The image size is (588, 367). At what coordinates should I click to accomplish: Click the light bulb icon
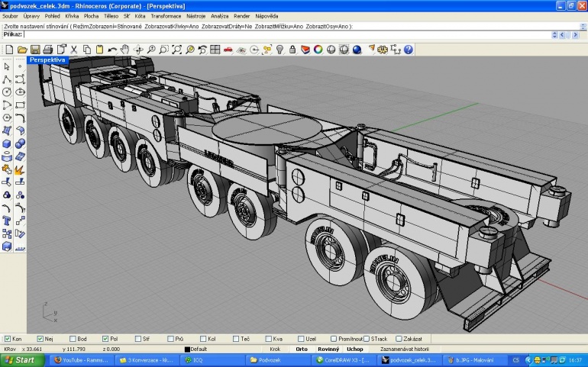[x=279, y=50]
